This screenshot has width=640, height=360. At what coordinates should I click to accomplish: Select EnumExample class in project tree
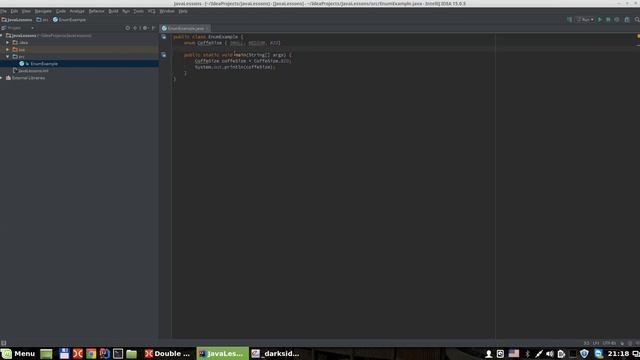(x=39, y=64)
